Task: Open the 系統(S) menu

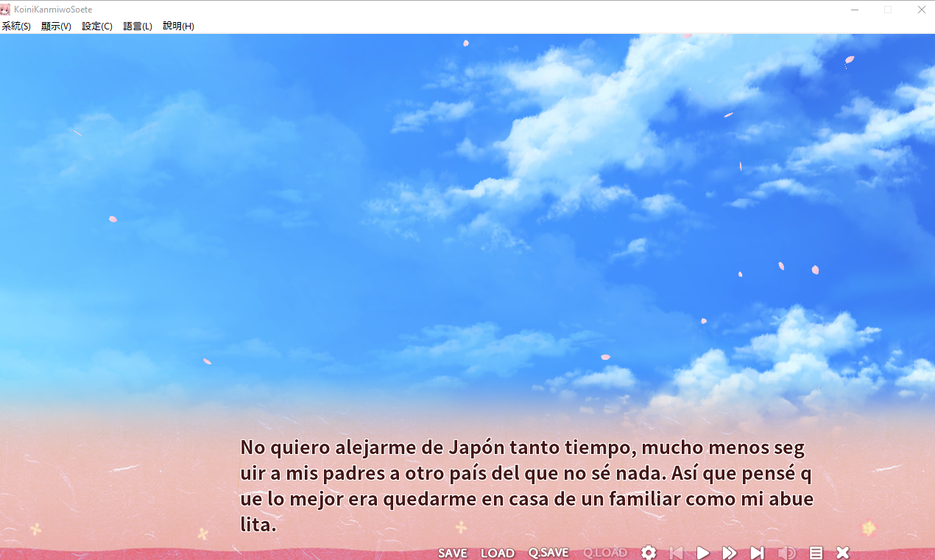Action: click(16, 26)
